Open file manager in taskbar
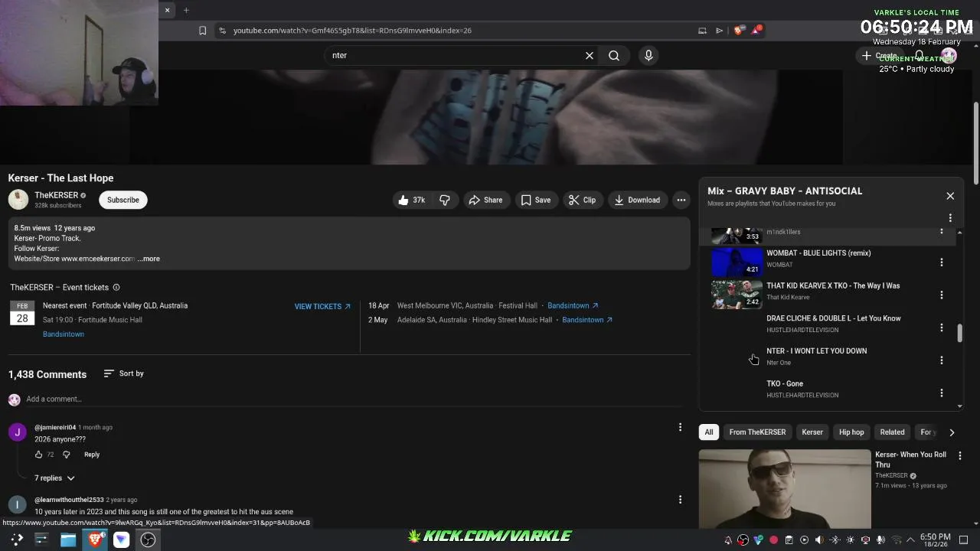This screenshot has width=980, height=551. click(x=68, y=540)
